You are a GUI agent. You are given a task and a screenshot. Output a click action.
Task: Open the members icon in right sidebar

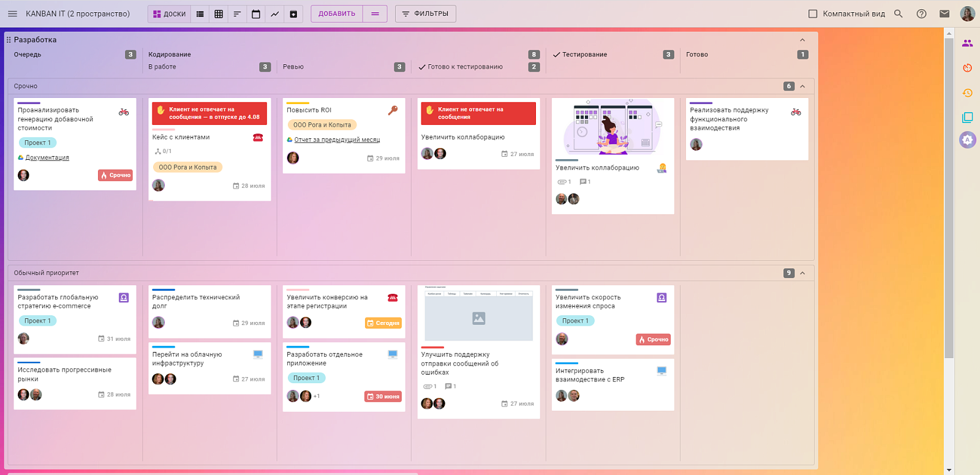tap(968, 43)
